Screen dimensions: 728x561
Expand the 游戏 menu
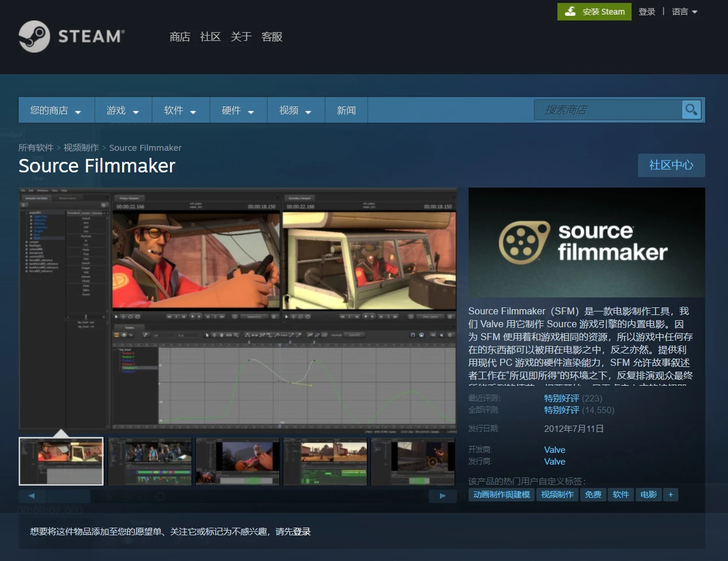[123, 110]
